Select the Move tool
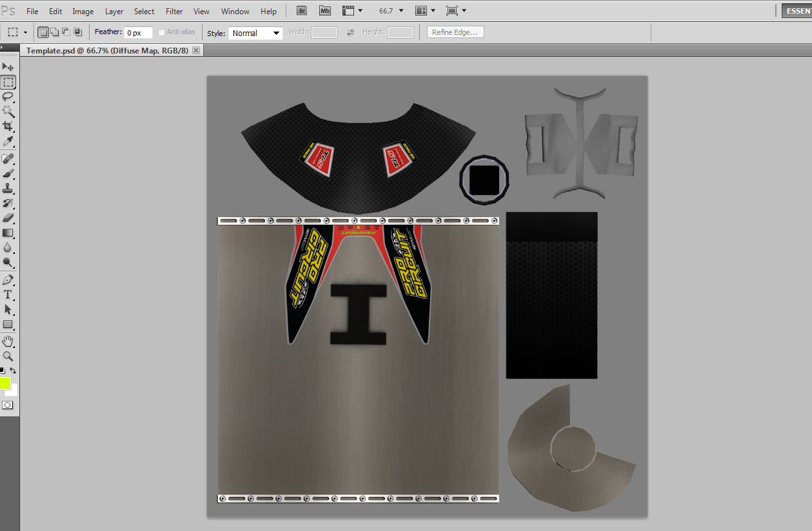812x531 pixels. 8,67
